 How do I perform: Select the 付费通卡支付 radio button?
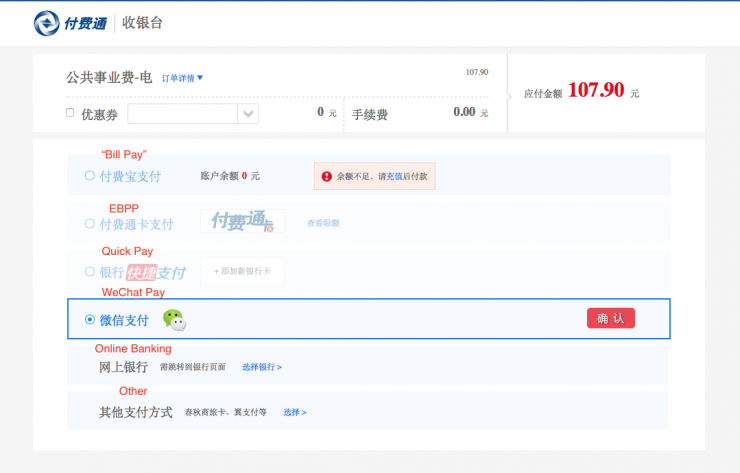(90, 223)
